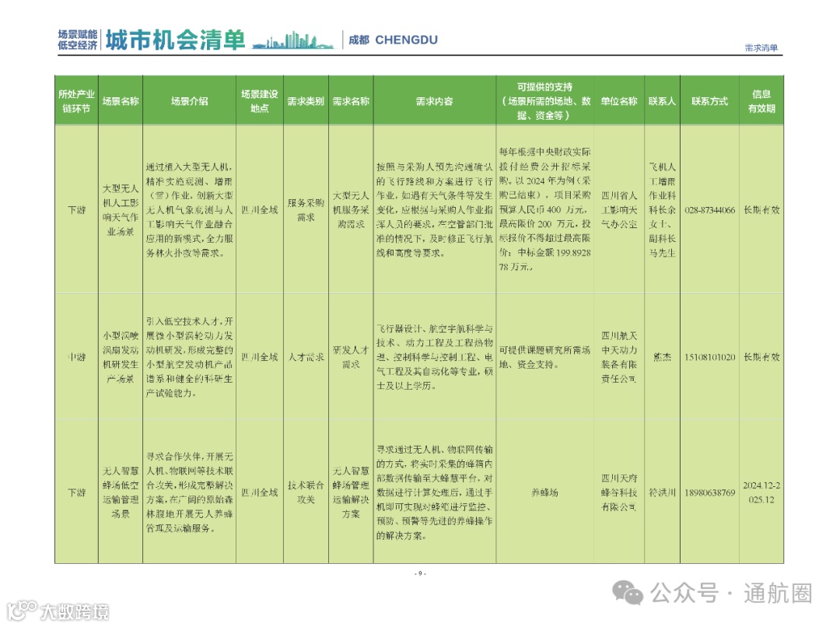840x627 pixels.
Task: Click the 大型无人机服务采购需求 name cell
Action: (350, 209)
